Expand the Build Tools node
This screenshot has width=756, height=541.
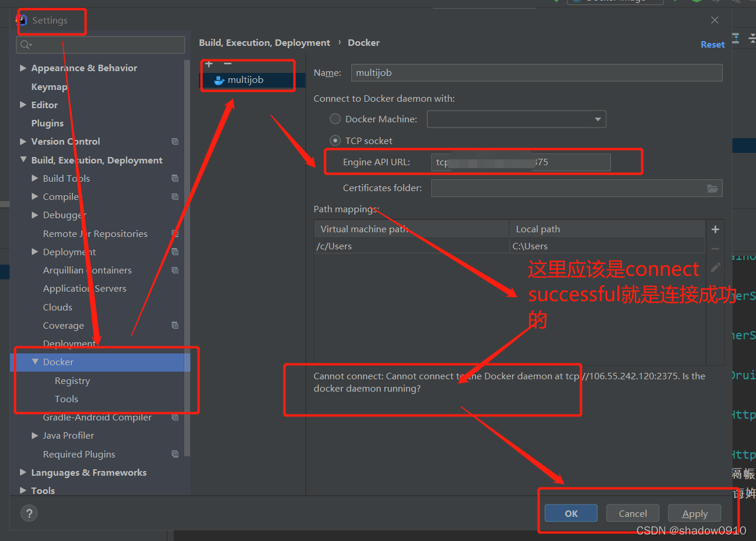(x=35, y=178)
